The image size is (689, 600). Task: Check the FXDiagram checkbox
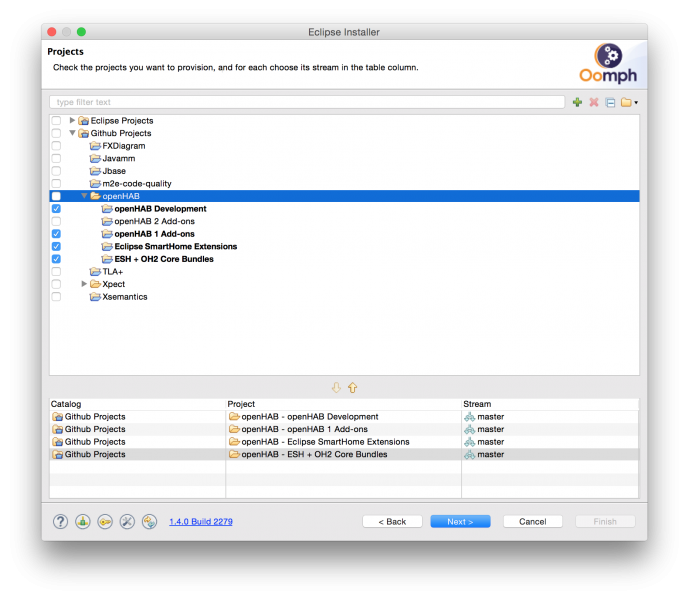pyautogui.click(x=56, y=145)
